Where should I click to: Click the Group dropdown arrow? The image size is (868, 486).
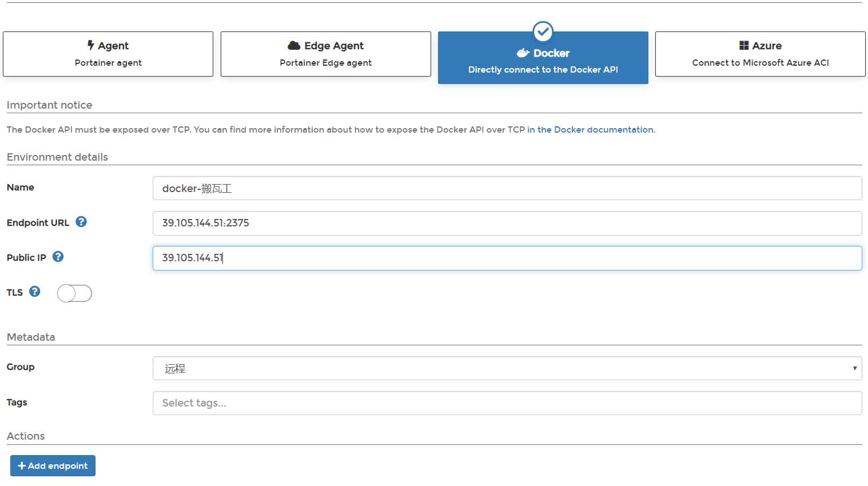click(x=855, y=368)
